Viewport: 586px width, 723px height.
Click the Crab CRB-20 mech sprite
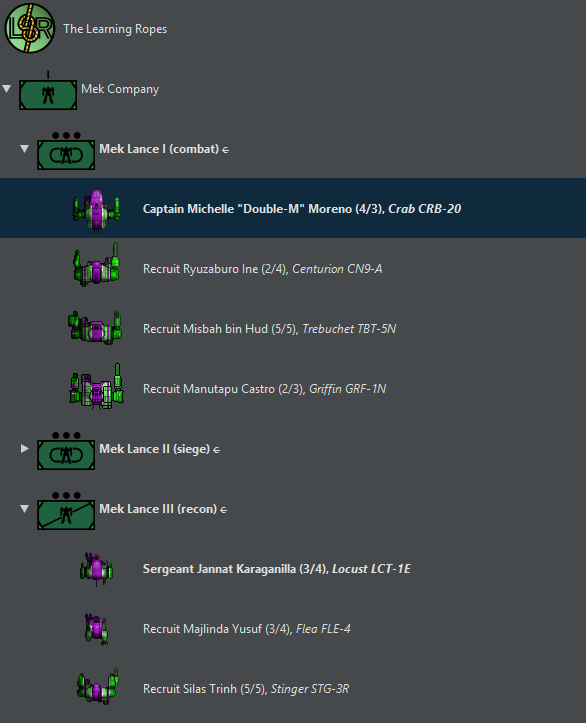point(96,209)
